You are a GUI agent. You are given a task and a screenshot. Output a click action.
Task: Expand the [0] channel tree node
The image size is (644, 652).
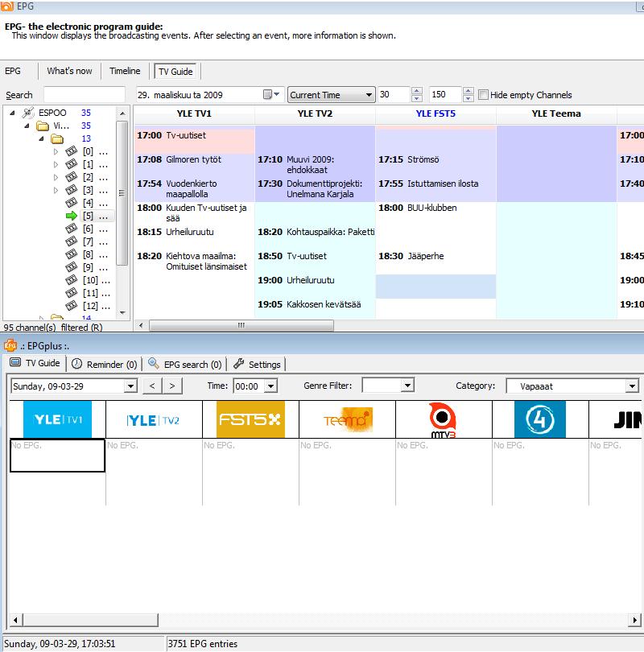pos(56,151)
